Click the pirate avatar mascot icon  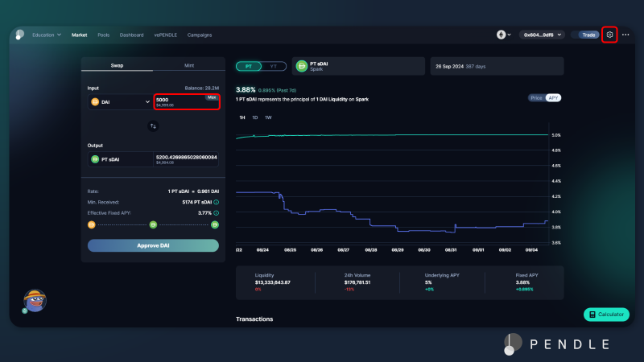(35, 300)
